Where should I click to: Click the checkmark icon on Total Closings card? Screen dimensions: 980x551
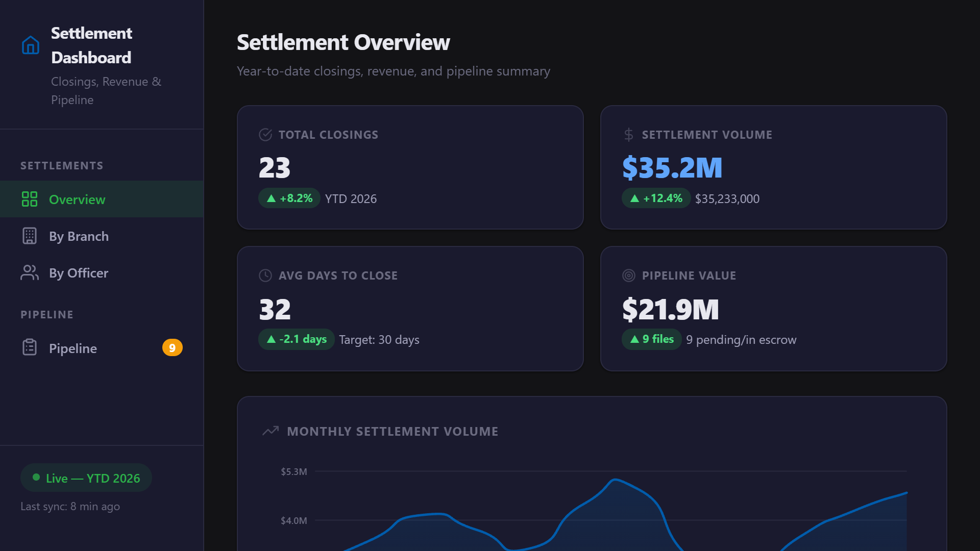[265, 135]
